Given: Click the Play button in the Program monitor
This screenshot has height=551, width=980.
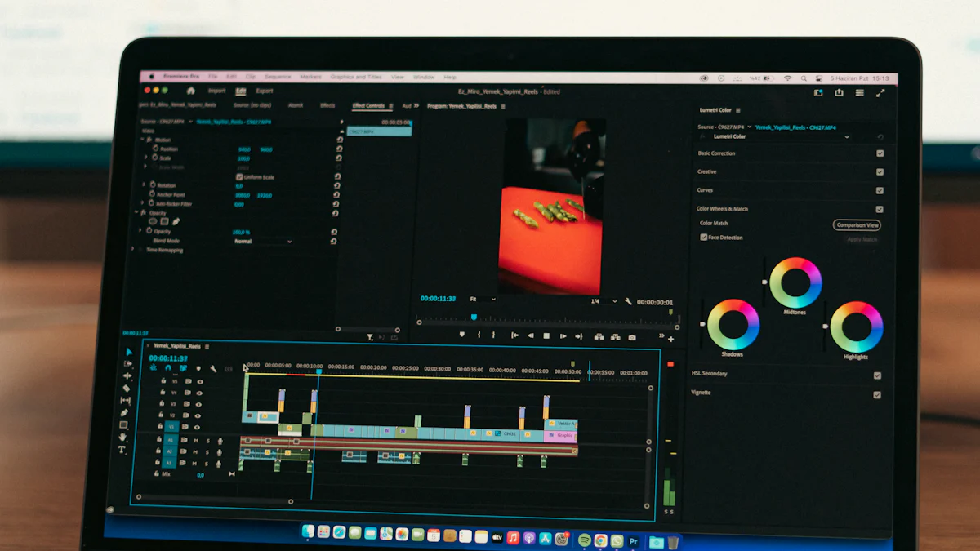Looking at the screenshot, I should 546,335.
